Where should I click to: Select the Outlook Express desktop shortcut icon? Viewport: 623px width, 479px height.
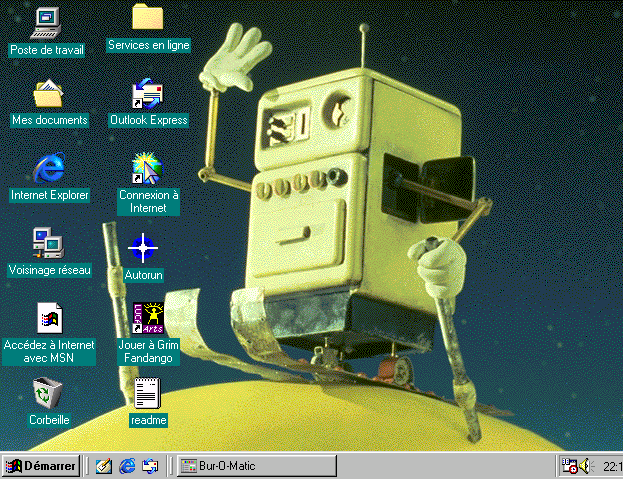148,94
